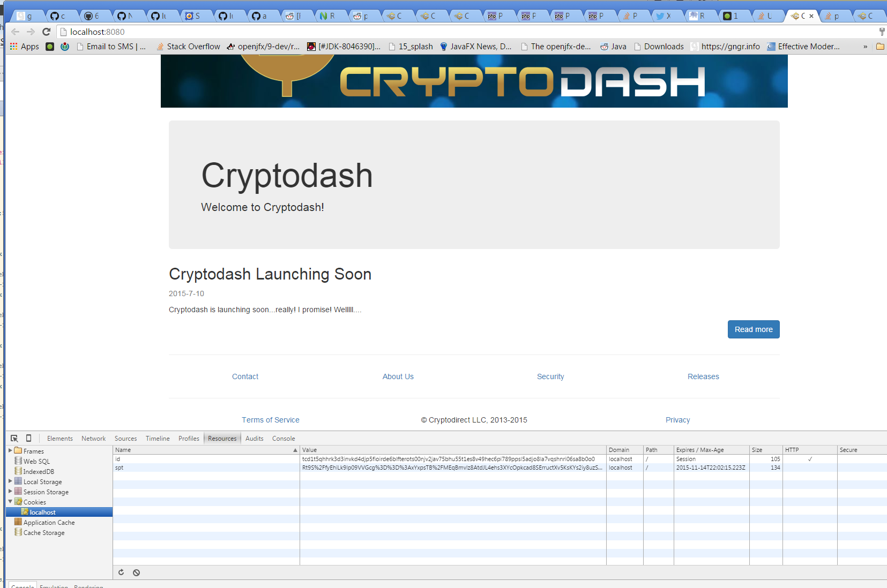Click the Expires / Max-Age column header
Image resolution: width=887 pixels, height=588 pixels.
[712, 450]
